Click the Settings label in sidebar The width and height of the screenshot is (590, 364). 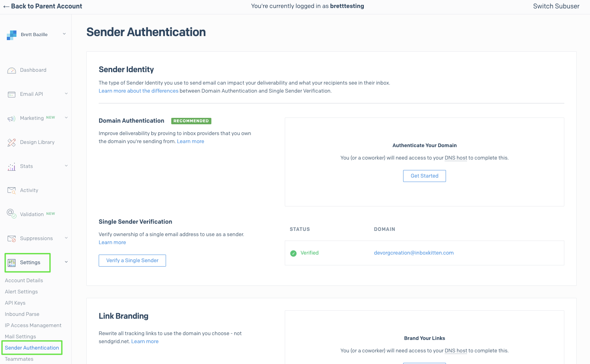click(x=30, y=263)
